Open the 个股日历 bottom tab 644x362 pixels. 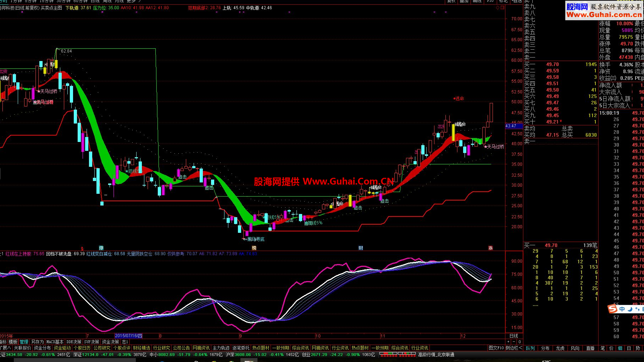point(82,348)
